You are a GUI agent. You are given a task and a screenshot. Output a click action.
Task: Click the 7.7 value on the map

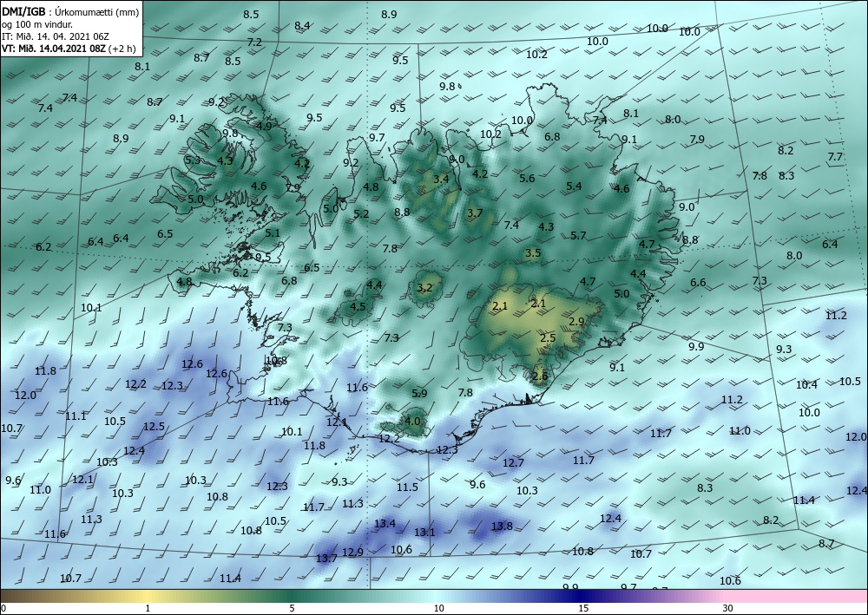835,157
